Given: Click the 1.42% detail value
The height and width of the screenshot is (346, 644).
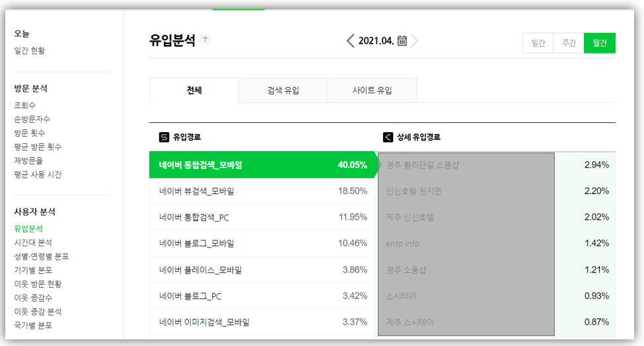Looking at the screenshot, I should point(596,244).
